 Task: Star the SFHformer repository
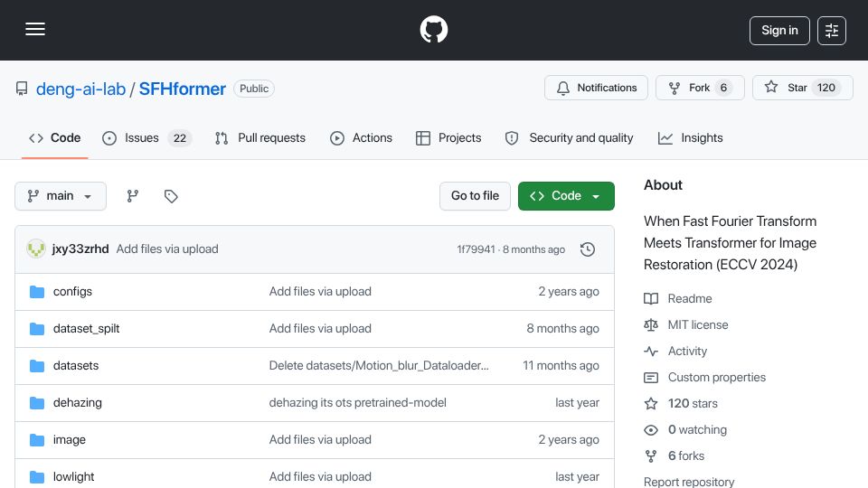coord(802,88)
